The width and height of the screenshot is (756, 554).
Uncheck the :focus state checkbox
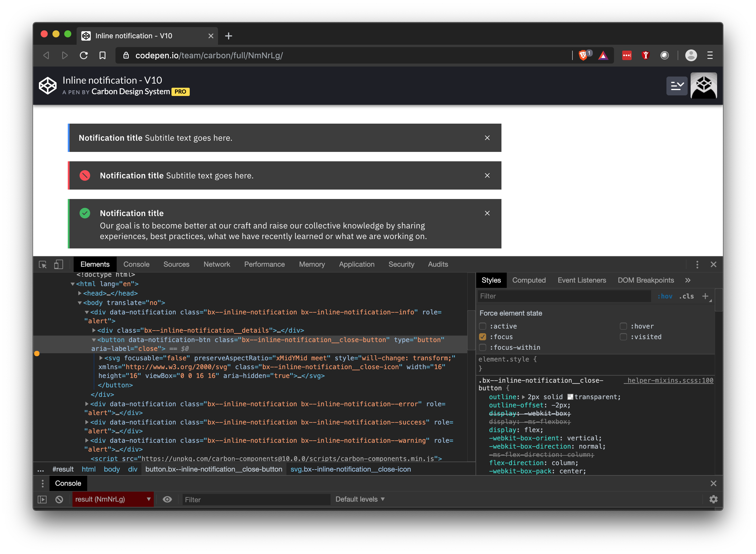pyautogui.click(x=483, y=337)
